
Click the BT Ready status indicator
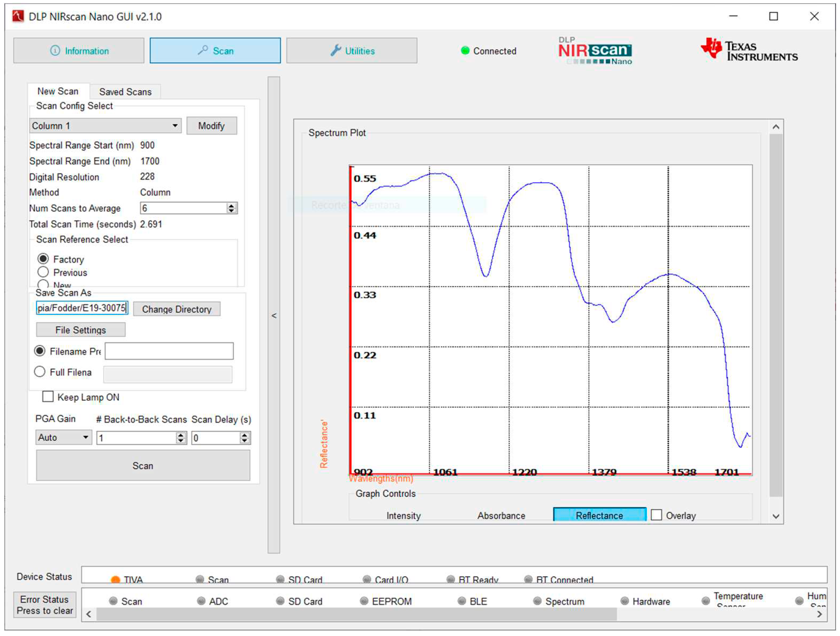point(450,580)
